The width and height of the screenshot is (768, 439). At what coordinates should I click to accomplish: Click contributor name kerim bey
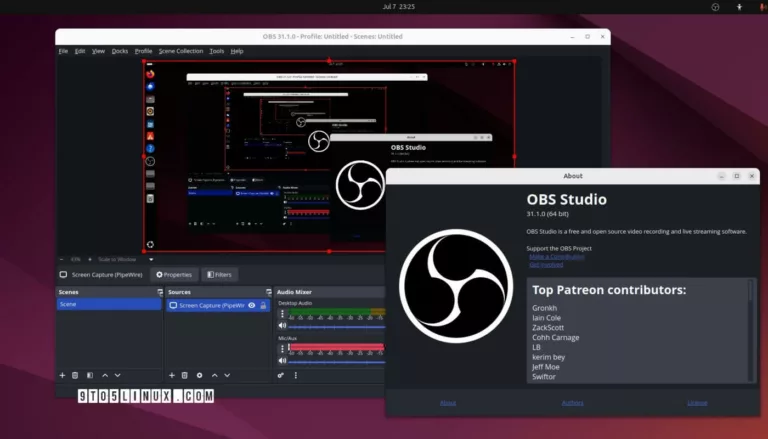point(549,357)
